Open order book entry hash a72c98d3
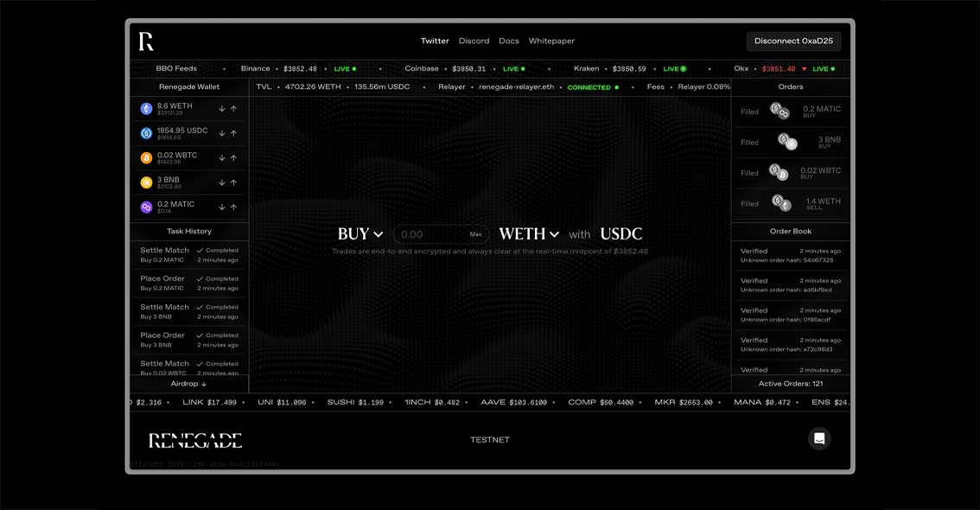980x510 pixels. [791, 345]
